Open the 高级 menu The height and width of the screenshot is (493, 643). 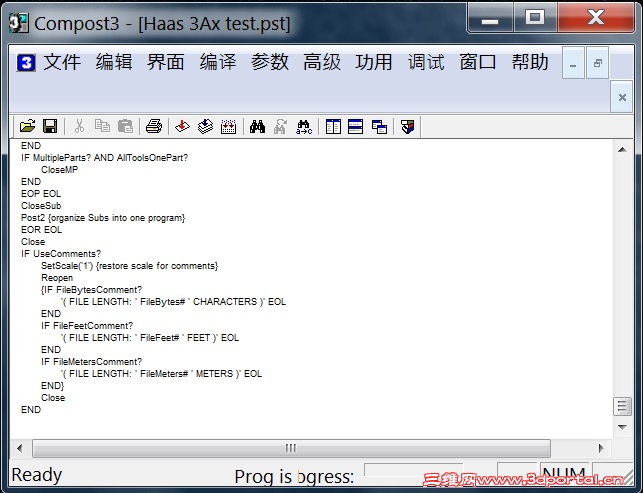[x=322, y=62]
